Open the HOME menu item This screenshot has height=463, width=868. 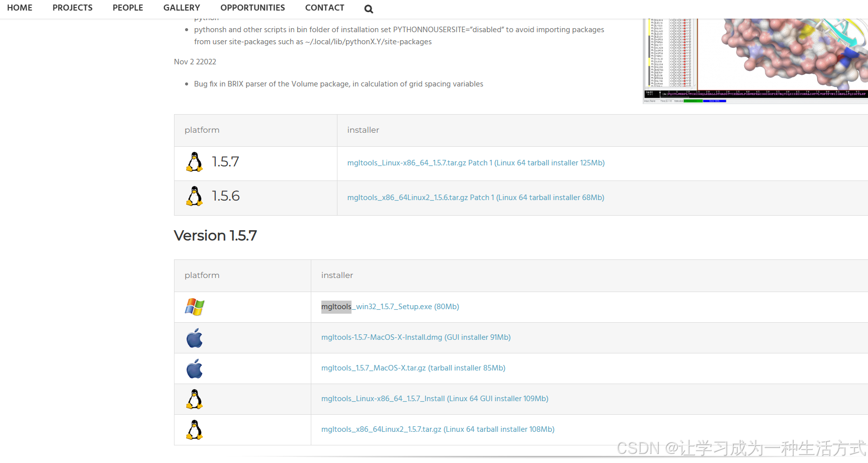[x=20, y=8]
